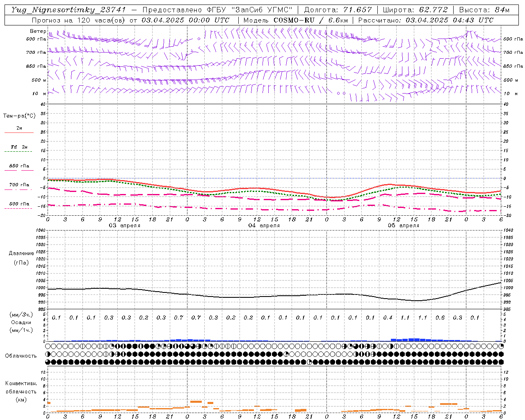Click the 500 м wind level label on left
Viewport: 525px width, 420px height.
tap(39, 80)
